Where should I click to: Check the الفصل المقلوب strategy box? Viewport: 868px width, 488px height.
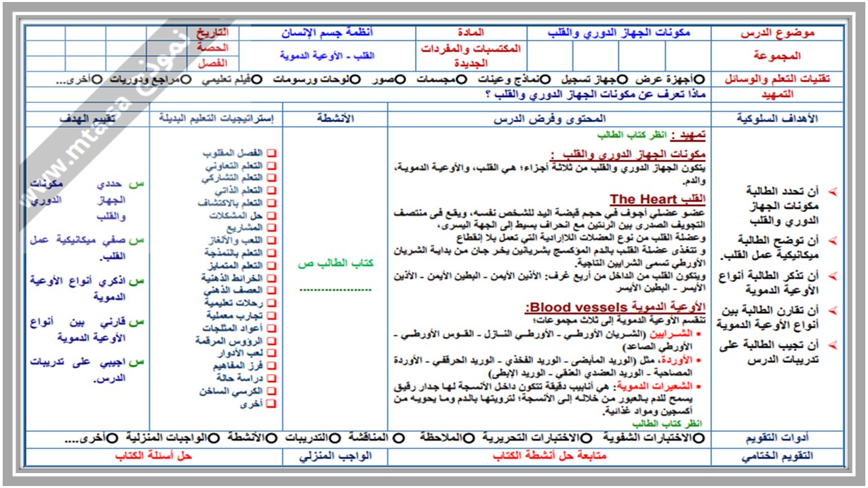271,154
